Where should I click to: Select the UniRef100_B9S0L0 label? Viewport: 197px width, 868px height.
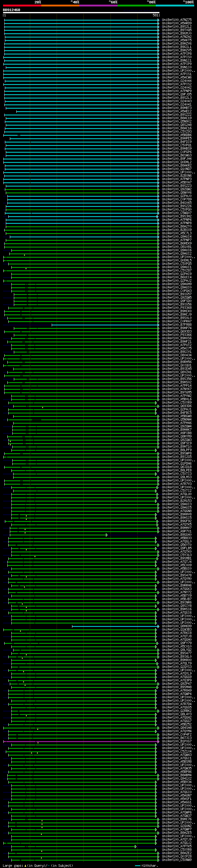coord(177,318)
